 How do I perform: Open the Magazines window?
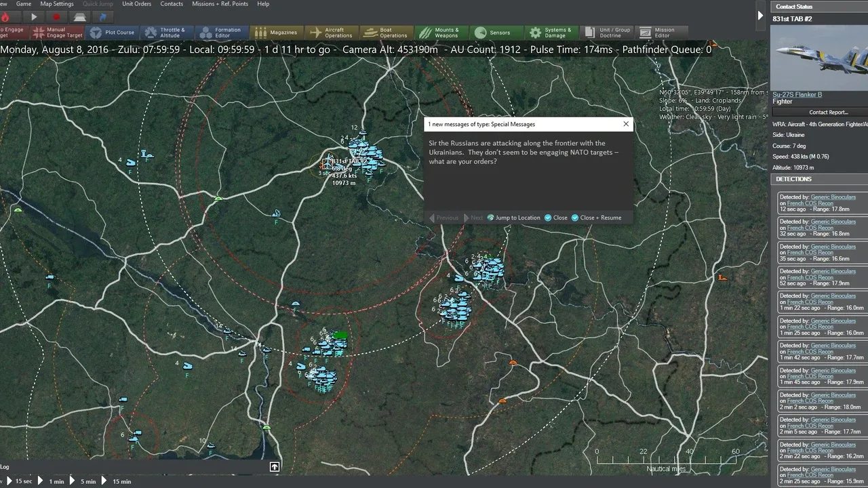[276, 33]
